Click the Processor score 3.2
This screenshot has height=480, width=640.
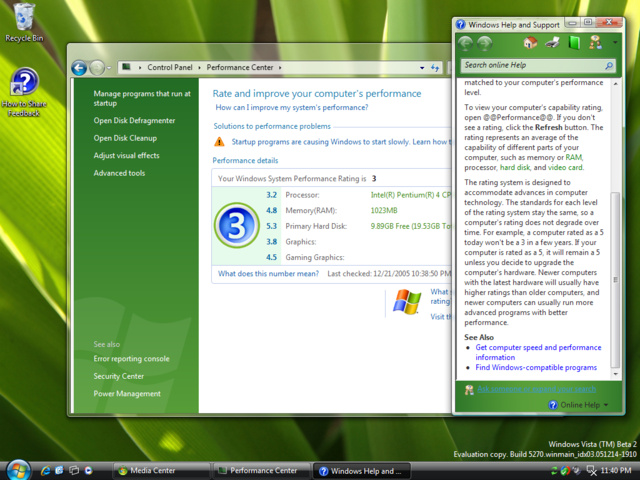click(271, 195)
